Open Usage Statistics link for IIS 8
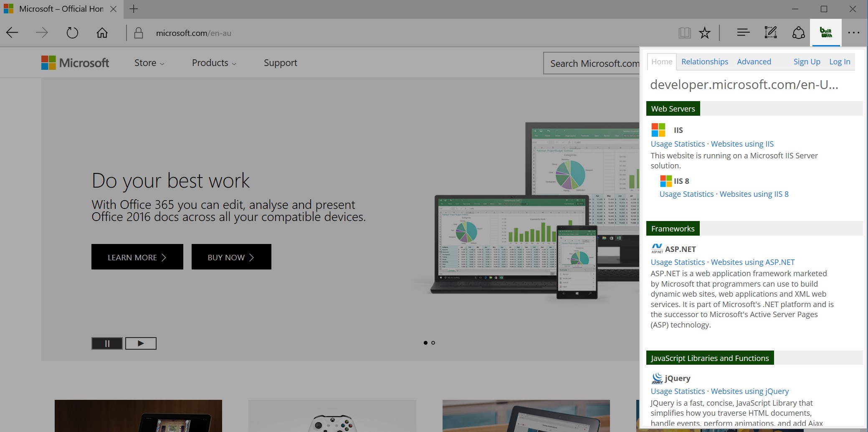 (686, 194)
